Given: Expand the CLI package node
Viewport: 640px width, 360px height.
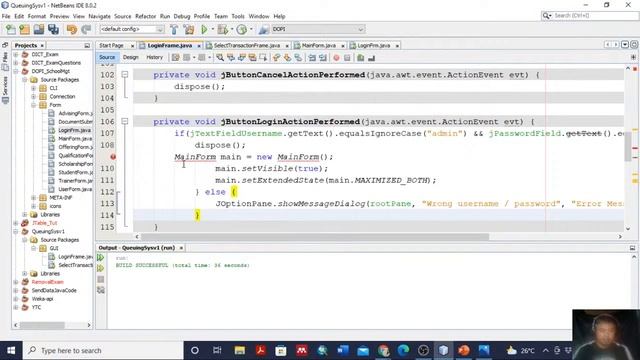Looking at the screenshot, I should coord(34,88).
